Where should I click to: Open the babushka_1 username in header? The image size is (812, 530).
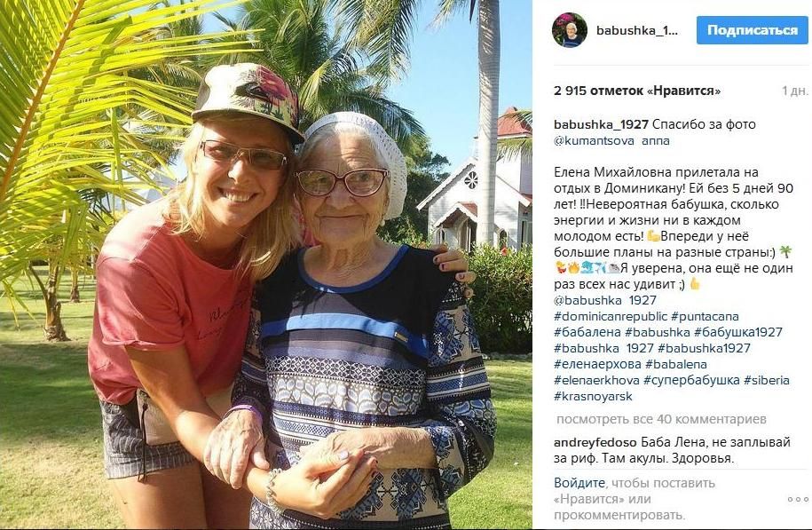pyautogui.click(x=636, y=30)
